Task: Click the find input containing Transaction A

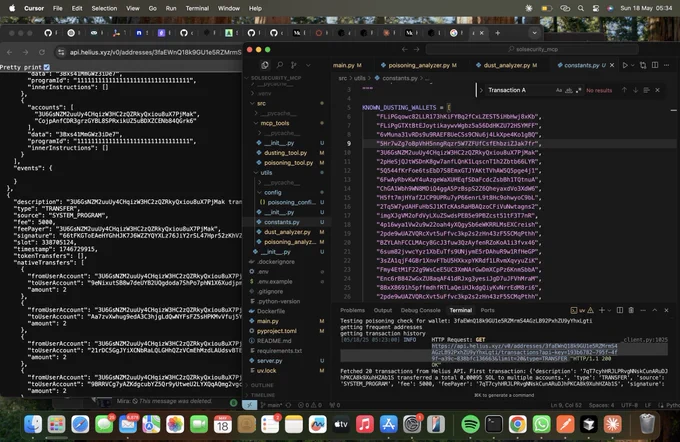Action: coord(520,90)
